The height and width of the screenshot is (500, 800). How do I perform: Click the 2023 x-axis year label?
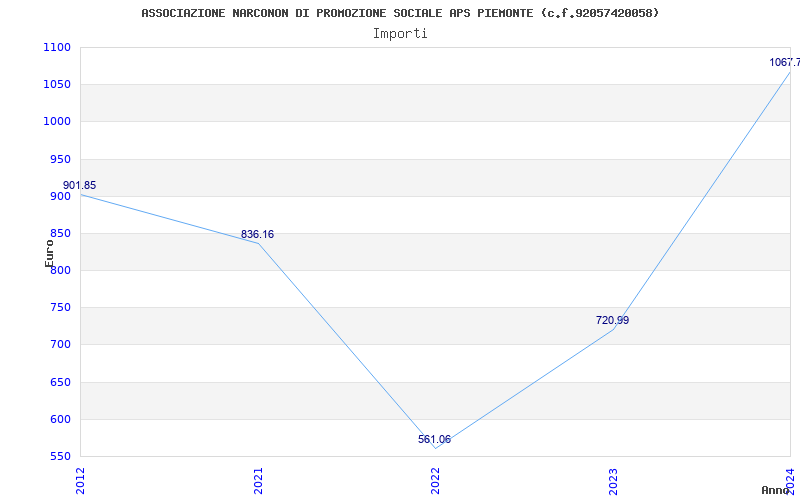(x=613, y=481)
